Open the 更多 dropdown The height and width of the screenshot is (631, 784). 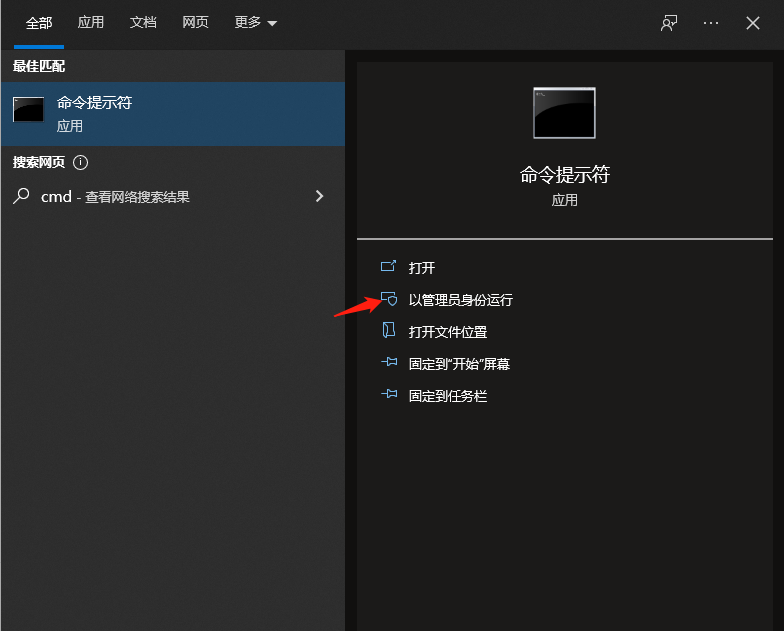pyautogui.click(x=256, y=22)
